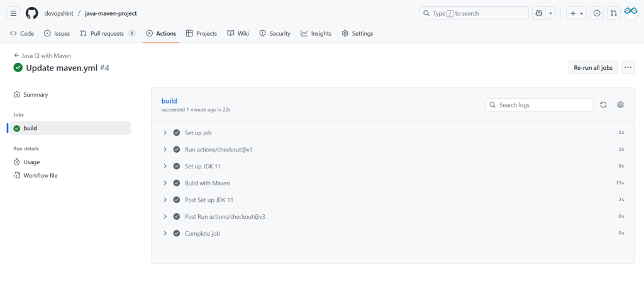Open the user profile avatar
Screen dimensions: 644x291
[631, 13]
